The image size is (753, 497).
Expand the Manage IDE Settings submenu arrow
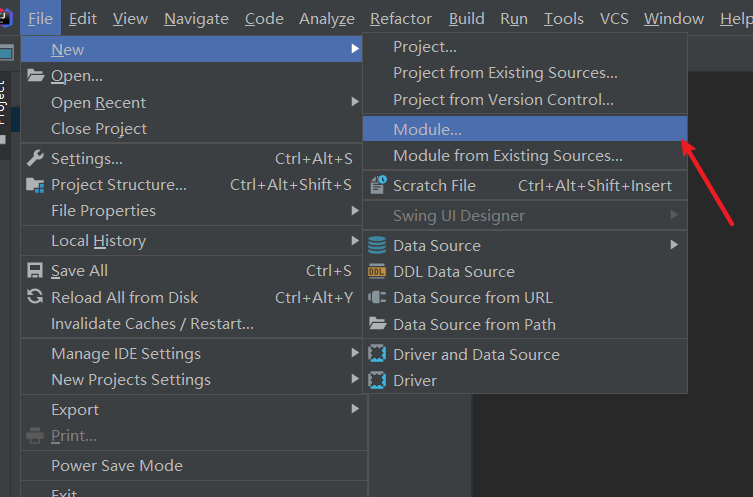[x=355, y=353]
